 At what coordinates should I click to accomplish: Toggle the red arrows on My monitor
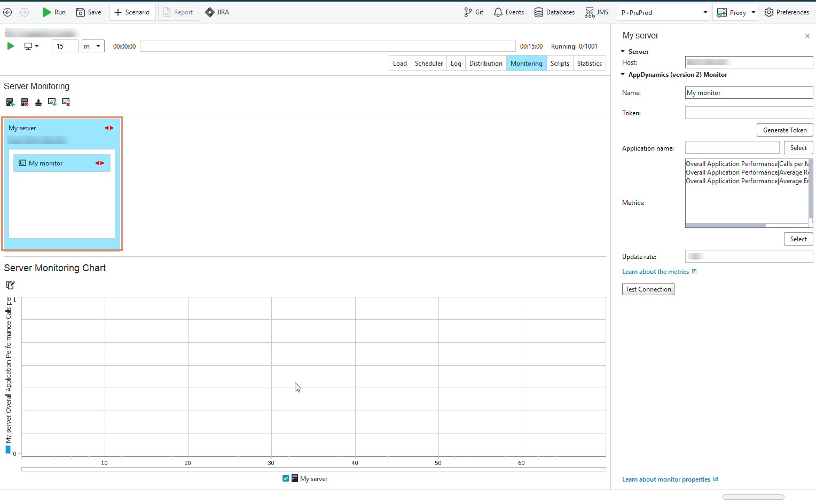pyautogui.click(x=100, y=163)
